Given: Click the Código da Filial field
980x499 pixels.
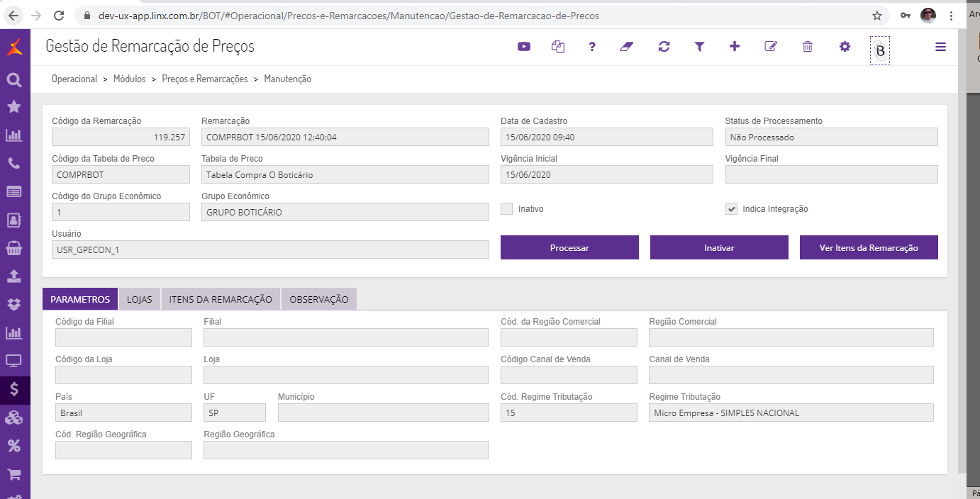Looking at the screenshot, I should tap(123, 337).
